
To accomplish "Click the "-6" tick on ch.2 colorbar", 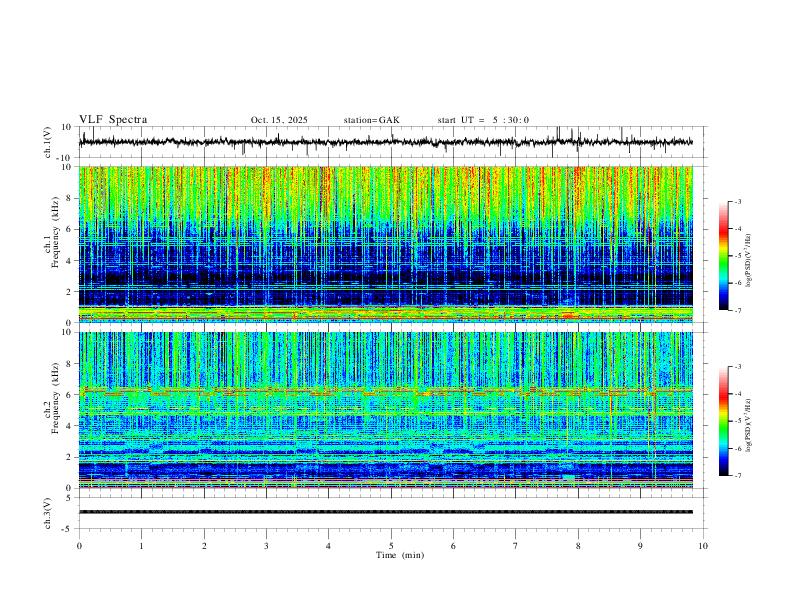I will tap(737, 448).
